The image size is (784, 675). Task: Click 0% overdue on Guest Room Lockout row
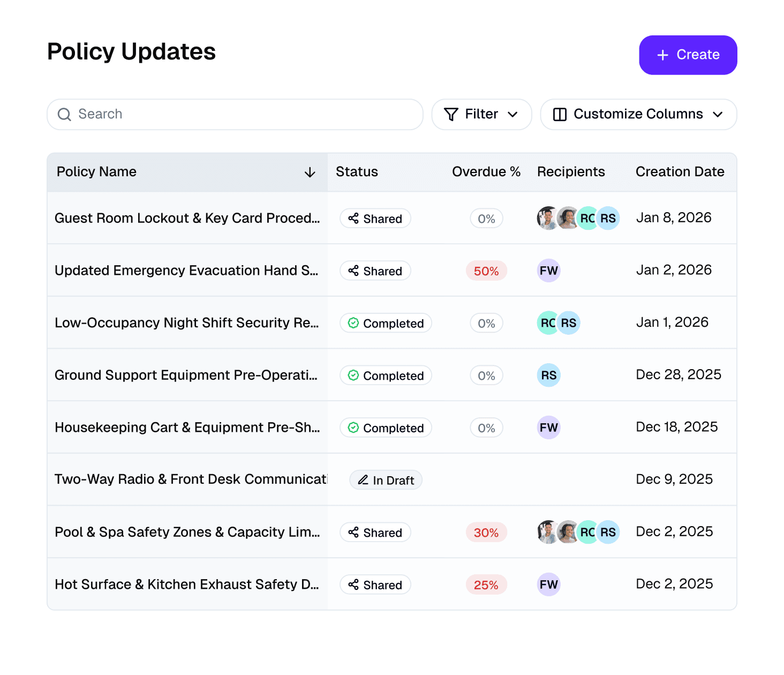coord(486,219)
